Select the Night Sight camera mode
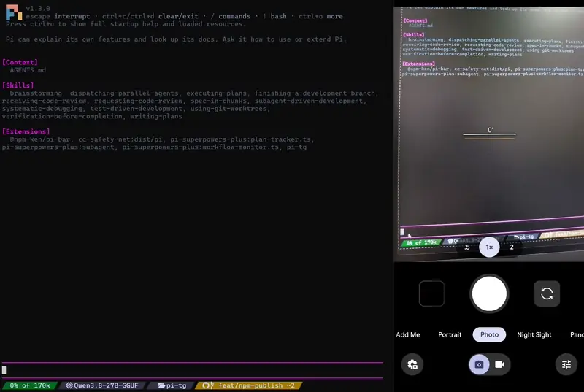This screenshot has height=392, width=584. (x=534, y=334)
